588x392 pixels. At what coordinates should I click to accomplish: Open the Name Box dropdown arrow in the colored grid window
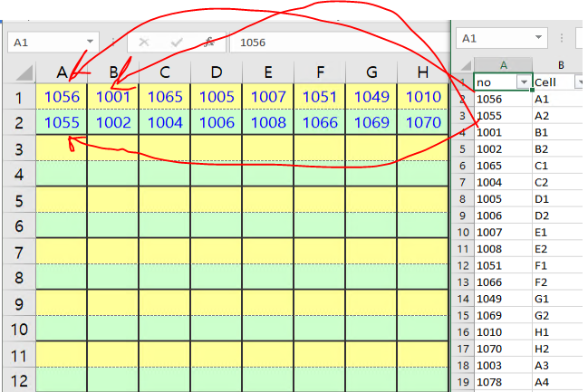[90, 42]
